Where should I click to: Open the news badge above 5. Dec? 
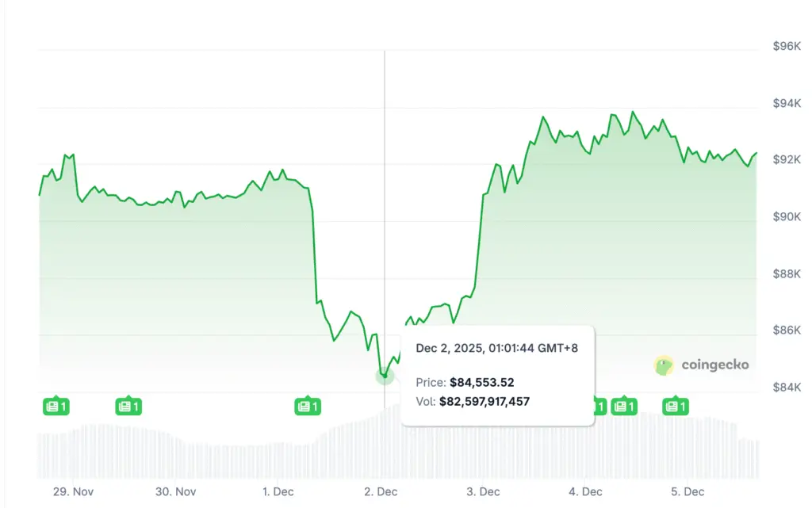(676, 407)
